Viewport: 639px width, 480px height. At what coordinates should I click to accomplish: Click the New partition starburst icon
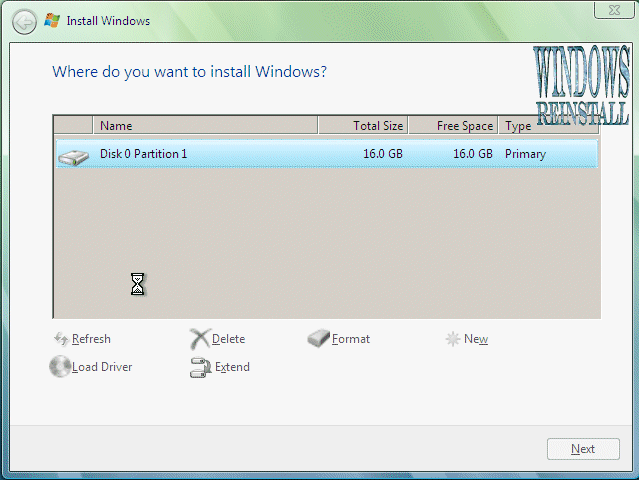pyautogui.click(x=452, y=339)
